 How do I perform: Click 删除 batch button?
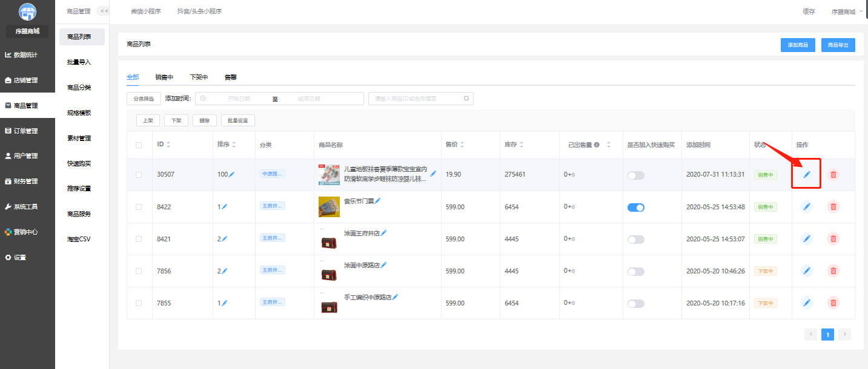(204, 120)
